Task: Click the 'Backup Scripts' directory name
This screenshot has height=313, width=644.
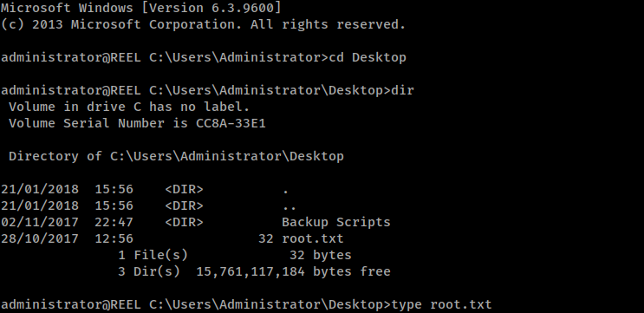Action: [336, 222]
